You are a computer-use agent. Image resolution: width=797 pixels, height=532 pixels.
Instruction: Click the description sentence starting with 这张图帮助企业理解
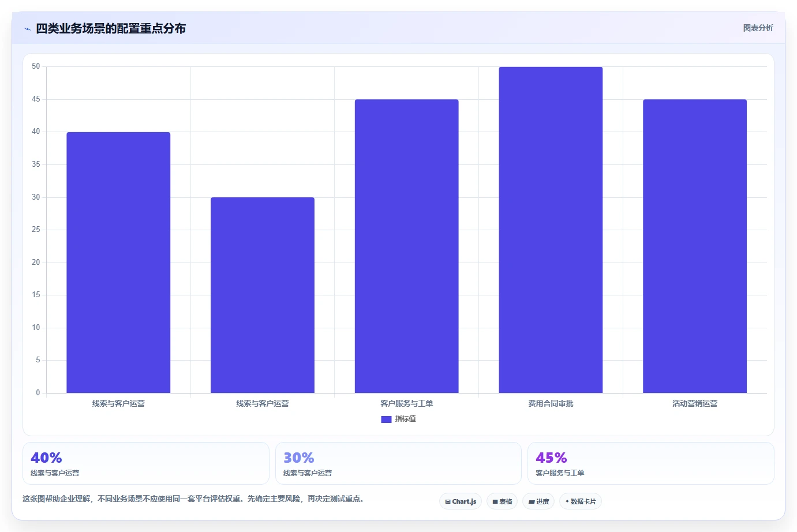[x=194, y=499]
